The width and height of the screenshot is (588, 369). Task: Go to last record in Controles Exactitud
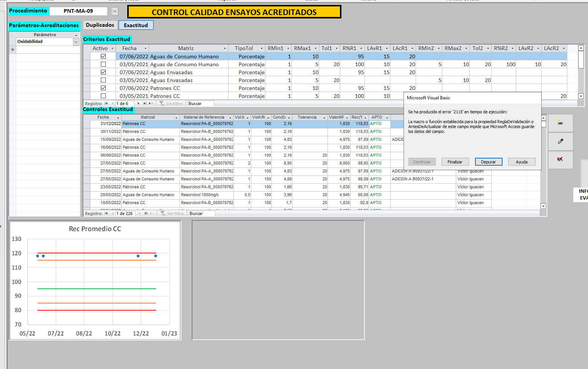[x=146, y=213]
